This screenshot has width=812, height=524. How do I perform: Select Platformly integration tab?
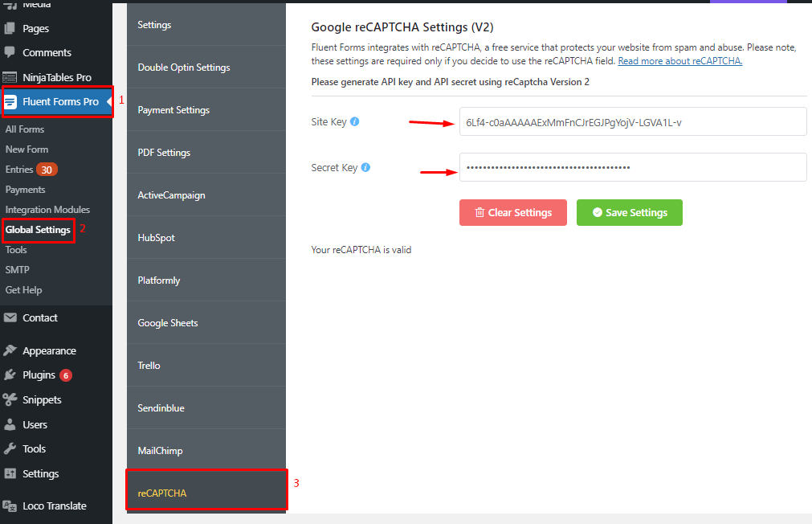206,280
